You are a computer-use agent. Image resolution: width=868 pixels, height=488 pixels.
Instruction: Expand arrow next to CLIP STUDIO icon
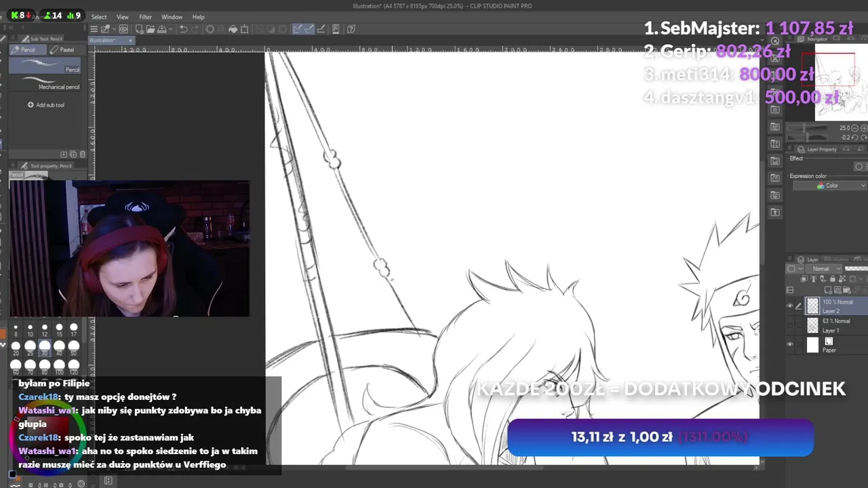(x=115, y=28)
